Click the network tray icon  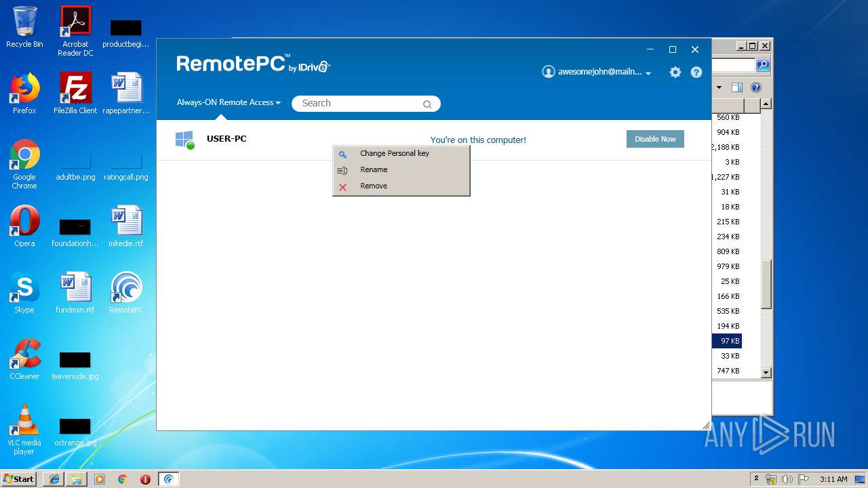point(771,479)
